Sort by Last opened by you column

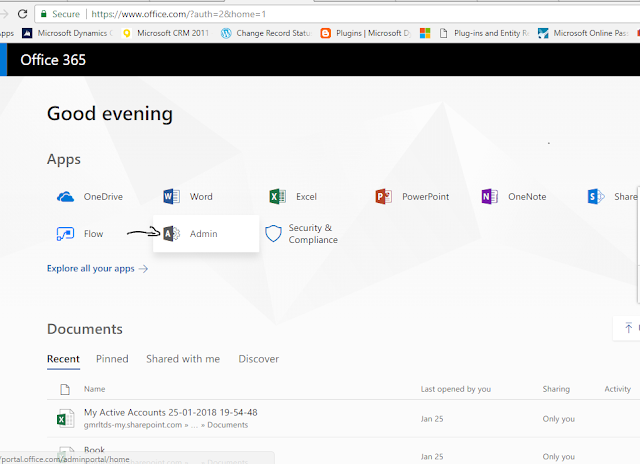(x=456, y=389)
